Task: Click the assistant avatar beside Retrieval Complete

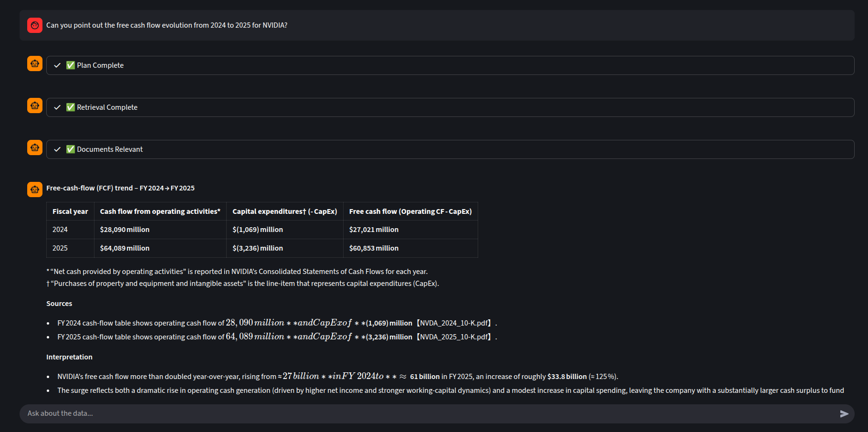Action: pyautogui.click(x=35, y=105)
